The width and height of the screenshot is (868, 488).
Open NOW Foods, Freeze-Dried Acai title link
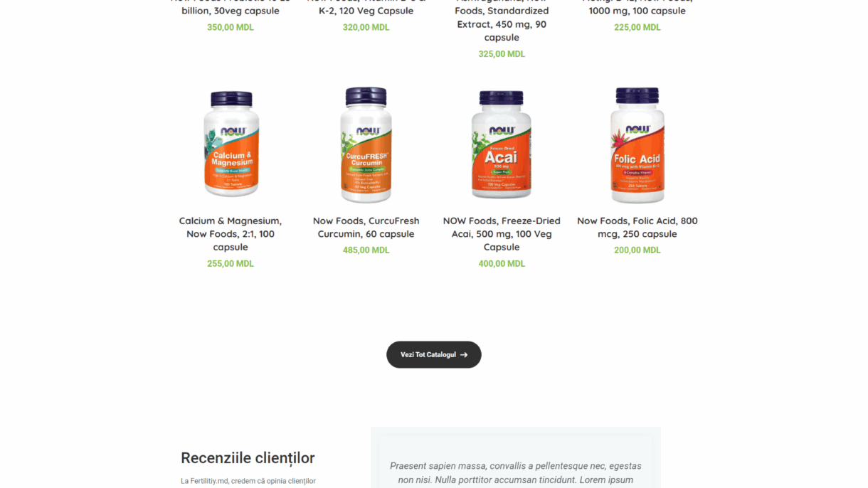click(x=502, y=234)
